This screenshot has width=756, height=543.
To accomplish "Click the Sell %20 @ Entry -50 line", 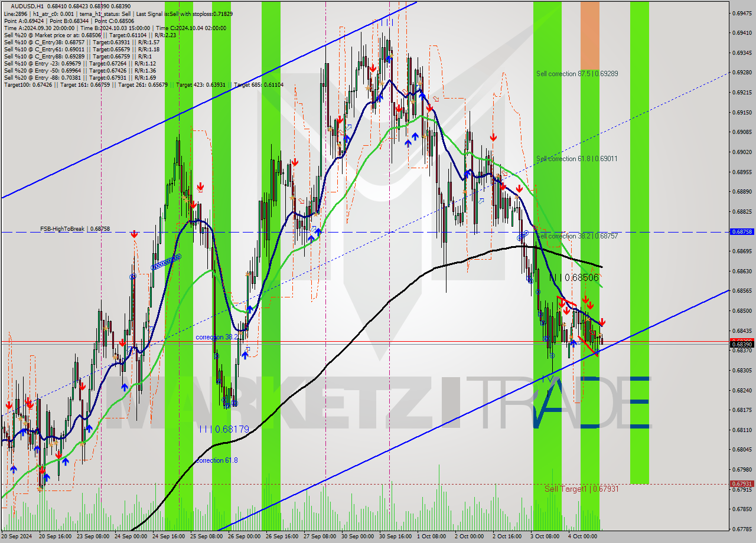I will [80, 70].
